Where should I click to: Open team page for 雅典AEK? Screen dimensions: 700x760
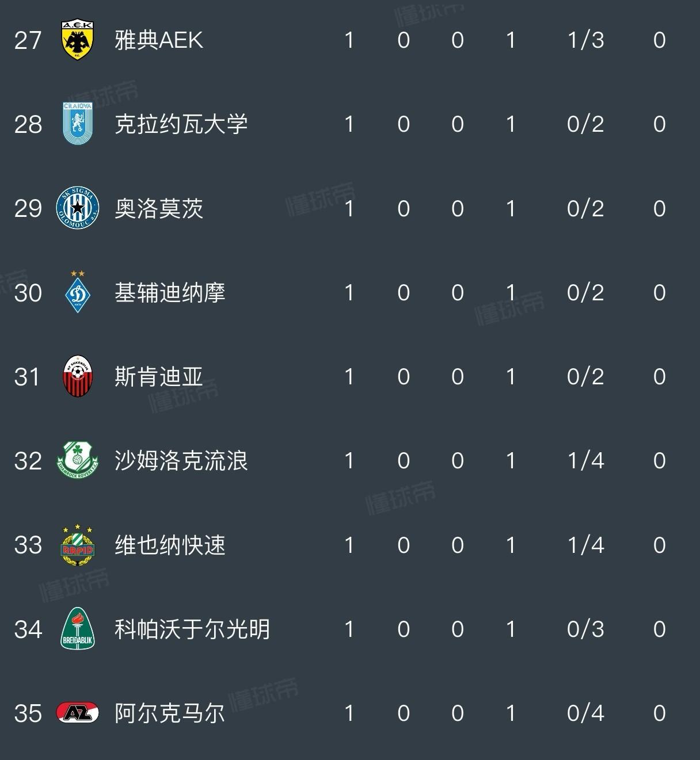point(159,40)
